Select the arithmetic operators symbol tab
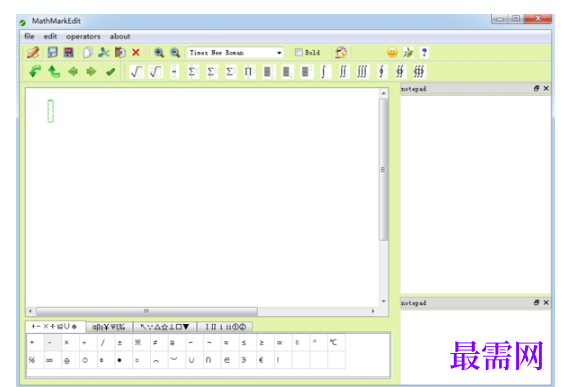Screen dimensions: 562x387 click(54, 326)
